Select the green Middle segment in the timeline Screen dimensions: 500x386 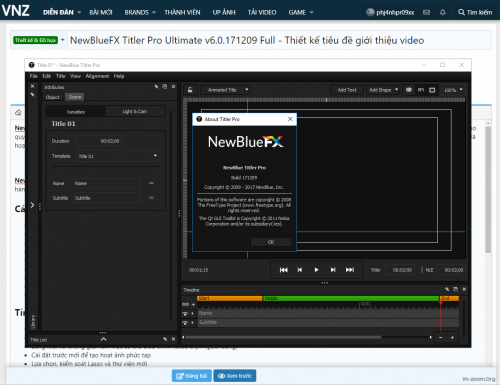tap(351, 298)
